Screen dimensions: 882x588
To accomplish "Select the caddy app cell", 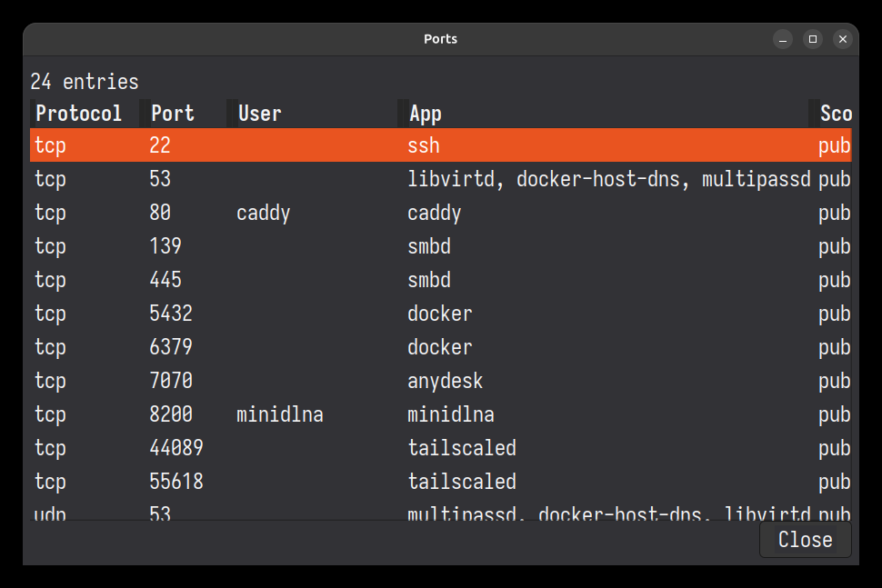I will (x=435, y=213).
